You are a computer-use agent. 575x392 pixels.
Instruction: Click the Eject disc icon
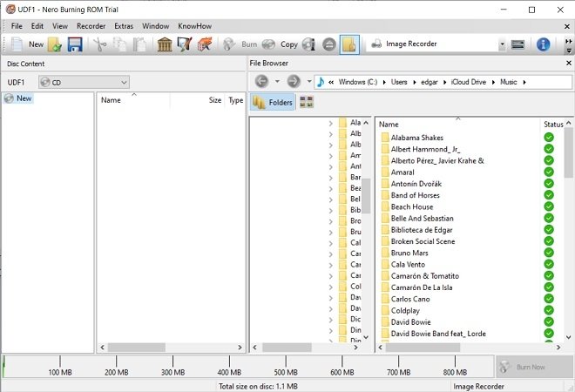329,44
